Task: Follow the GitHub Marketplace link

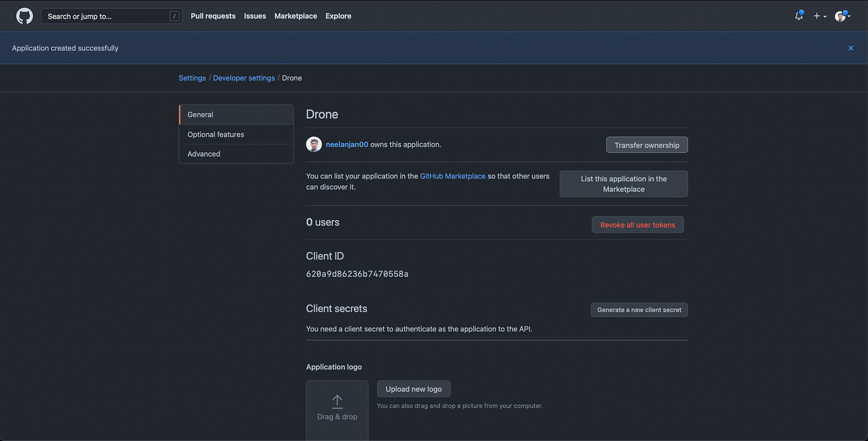Action: click(453, 176)
